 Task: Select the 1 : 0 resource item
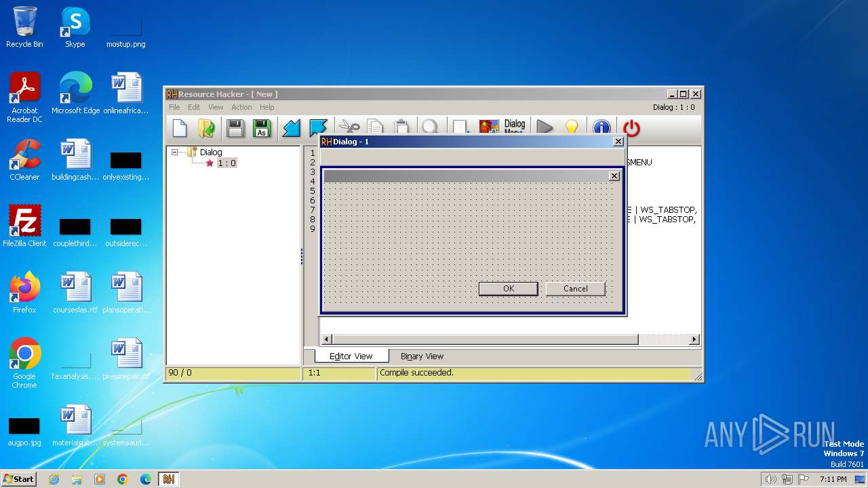(226, 163)
